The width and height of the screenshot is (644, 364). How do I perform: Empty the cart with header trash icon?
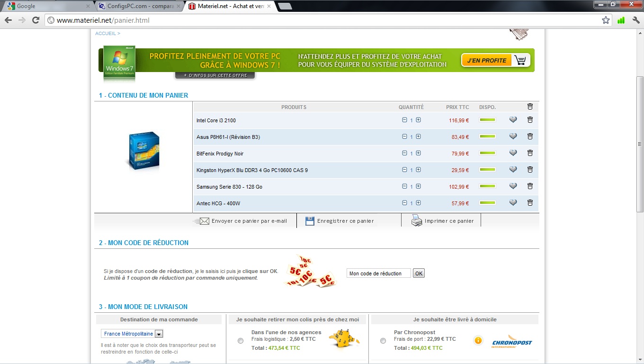(x=530, y=107)
